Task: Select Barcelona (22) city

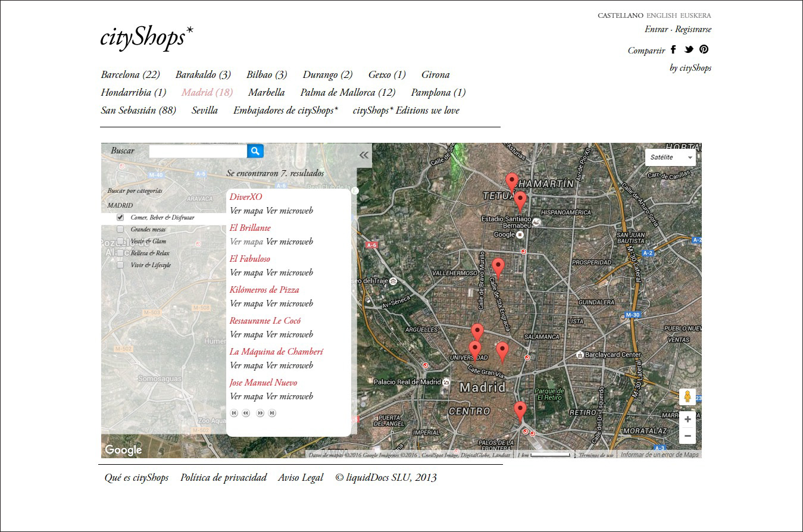Action: [x=130, y=74]
